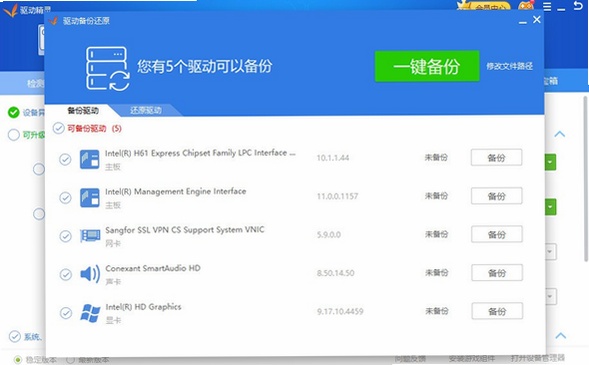Viewport: 589px width, 365px height.
Task: Click the back arrow icon in the main window
Action: click(578, 5)
